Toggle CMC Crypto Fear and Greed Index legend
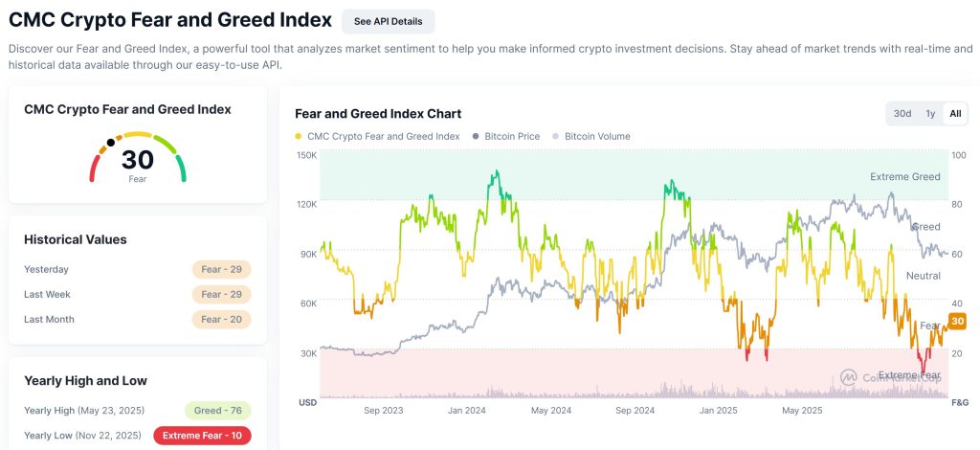The height and width of the screenshot is (450, 980). click(383, 137)
